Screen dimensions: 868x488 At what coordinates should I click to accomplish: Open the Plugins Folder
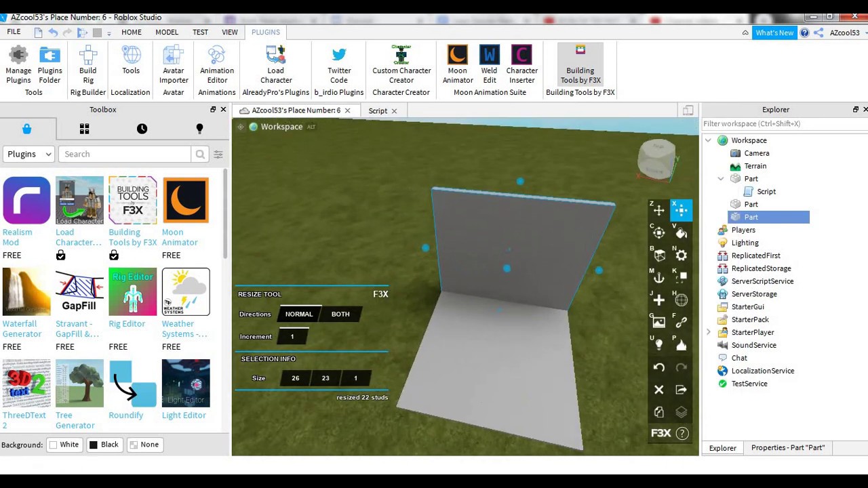point(50,65)
